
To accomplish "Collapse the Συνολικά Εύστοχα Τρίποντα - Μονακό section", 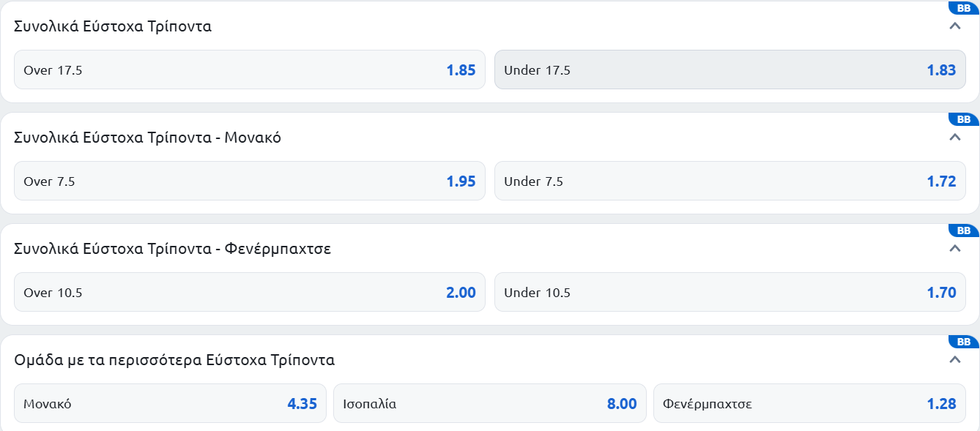I will click(954, 137).
